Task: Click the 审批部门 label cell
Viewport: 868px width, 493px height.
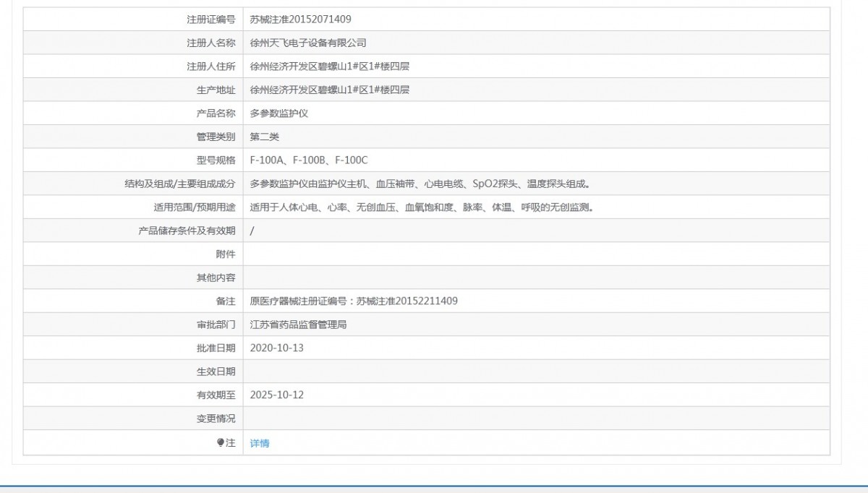Action: click(133, 325)
